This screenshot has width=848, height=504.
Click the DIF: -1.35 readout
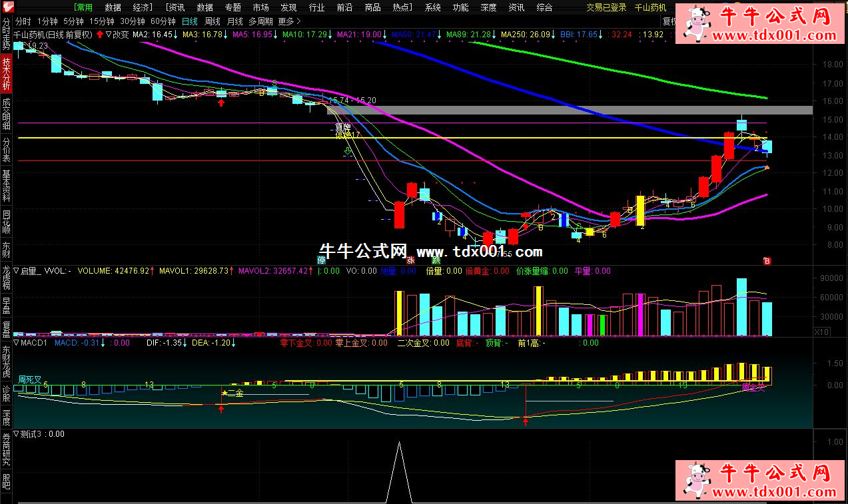click(x=163, y=343)
